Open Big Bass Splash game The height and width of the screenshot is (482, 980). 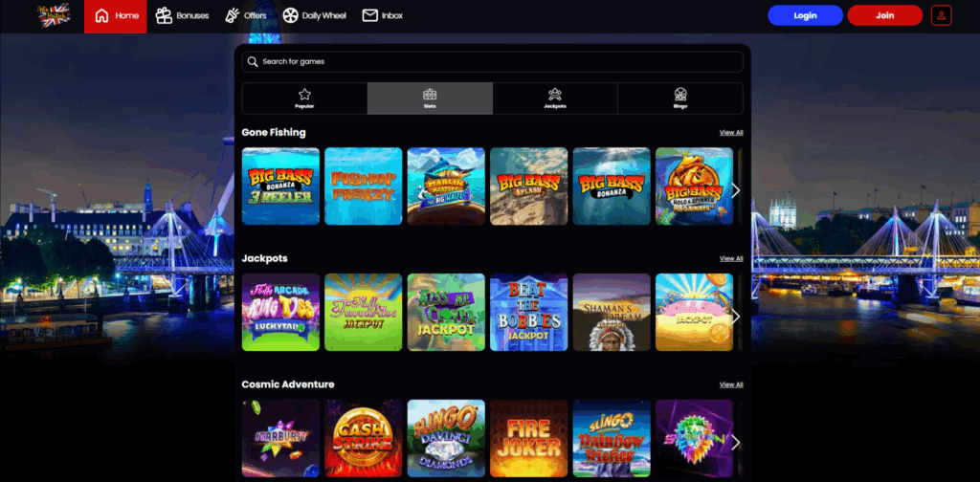(528, 186)
